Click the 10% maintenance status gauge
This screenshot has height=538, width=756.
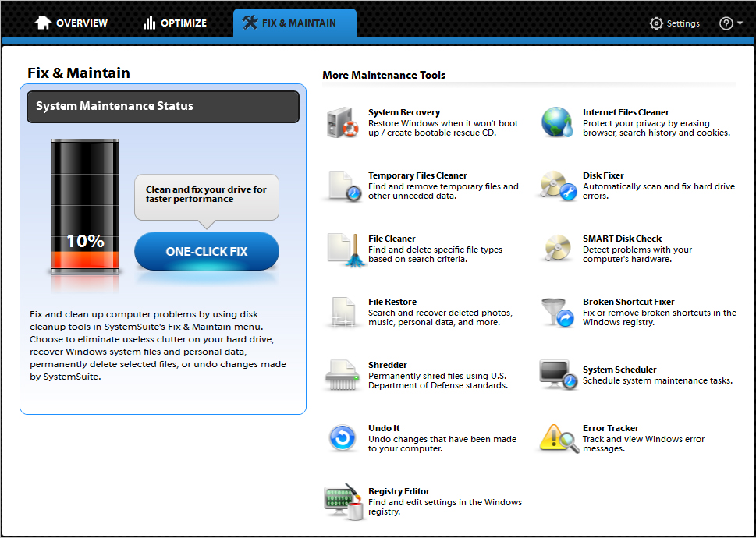point(85,207)
